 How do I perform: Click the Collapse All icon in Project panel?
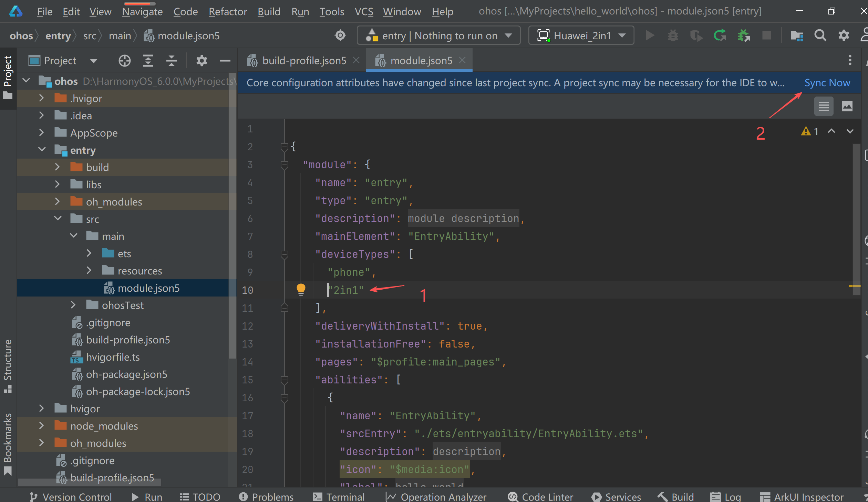[x=171, y=61]
